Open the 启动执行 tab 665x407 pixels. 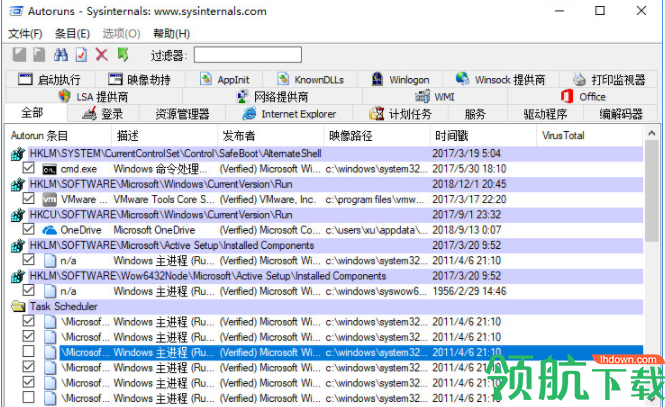tap(49, 79)
